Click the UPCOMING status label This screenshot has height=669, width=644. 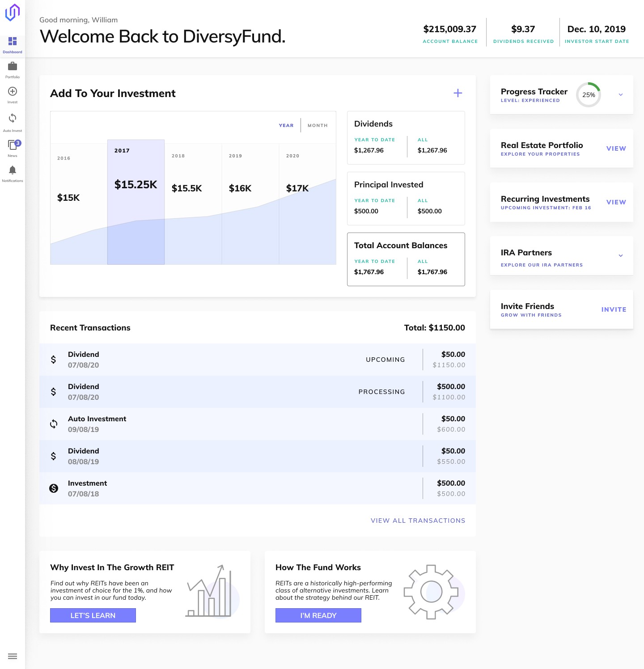[386, 360]
